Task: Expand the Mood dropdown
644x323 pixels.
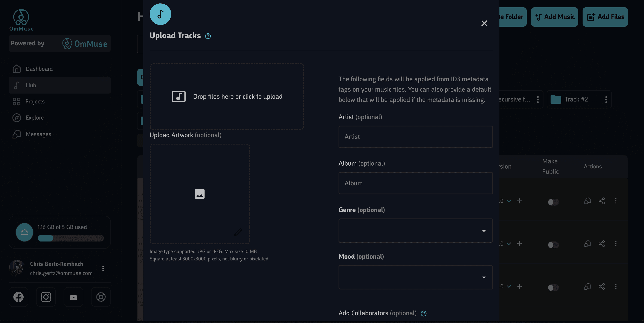Action: 415,277
